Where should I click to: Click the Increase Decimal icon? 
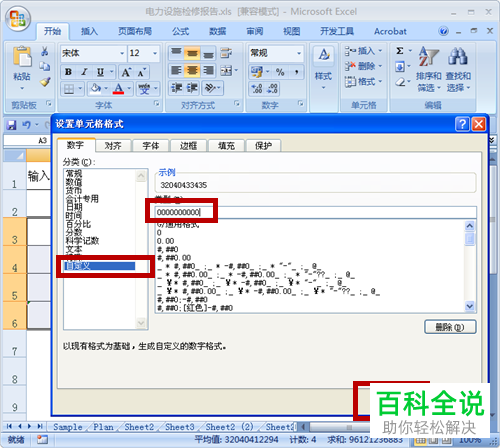click(x=257, y=89)
